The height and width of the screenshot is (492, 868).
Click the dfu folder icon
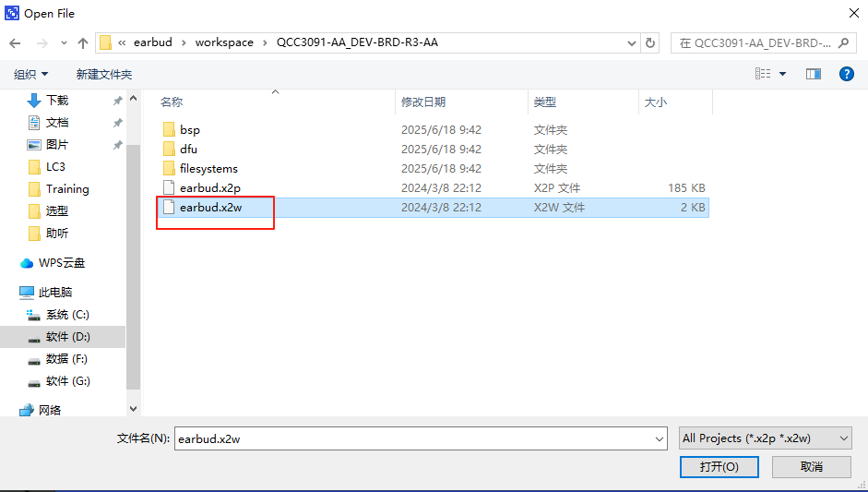point(169,149)
